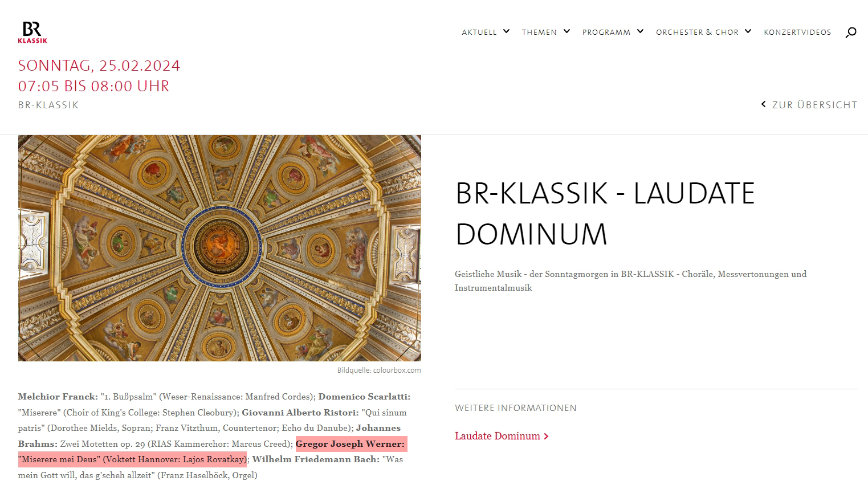Click the SONNTAG, 25.02.2024 date heading
This screenshot has height=501, width=868.
99,66
